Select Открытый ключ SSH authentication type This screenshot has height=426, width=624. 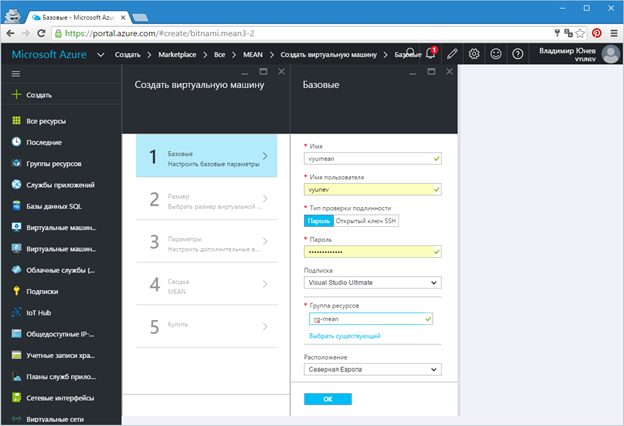coord(366,221)
